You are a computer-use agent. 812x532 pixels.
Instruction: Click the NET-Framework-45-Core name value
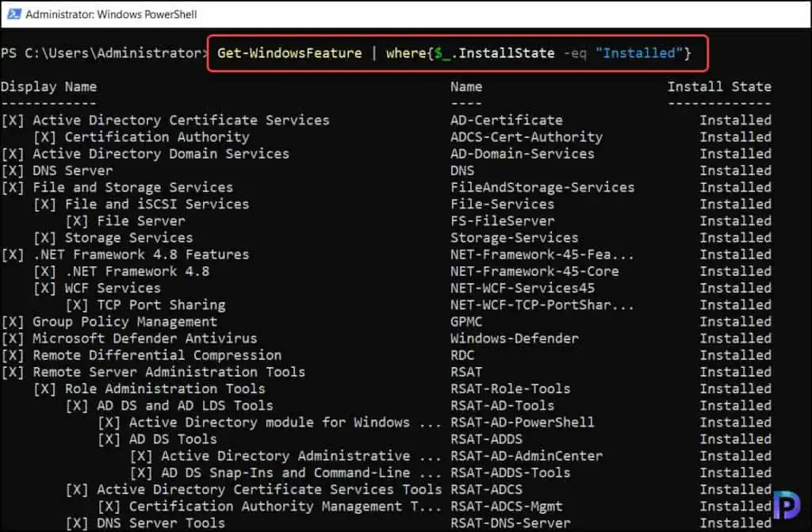(534, 271)
